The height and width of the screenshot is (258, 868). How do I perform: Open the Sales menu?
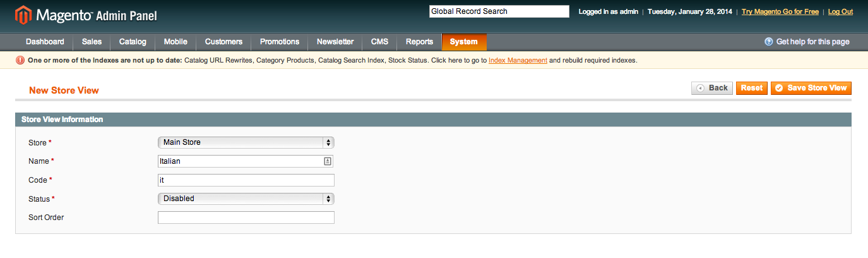92,42
